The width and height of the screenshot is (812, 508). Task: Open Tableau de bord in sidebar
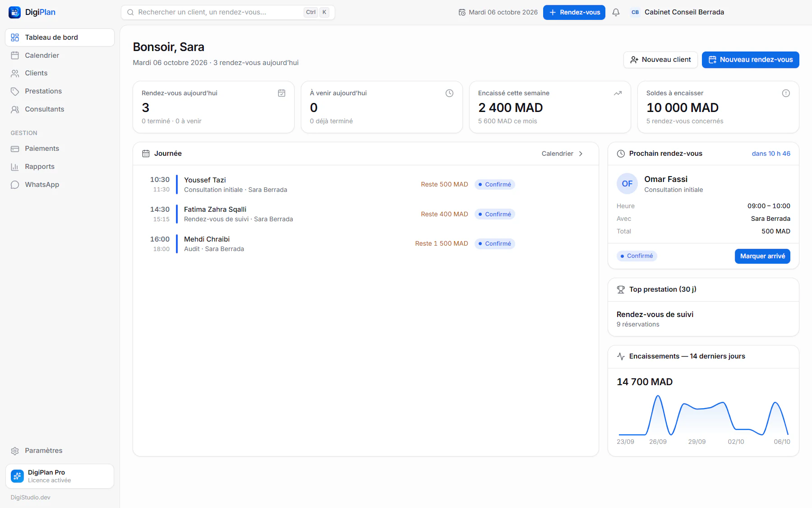(60, 37)
